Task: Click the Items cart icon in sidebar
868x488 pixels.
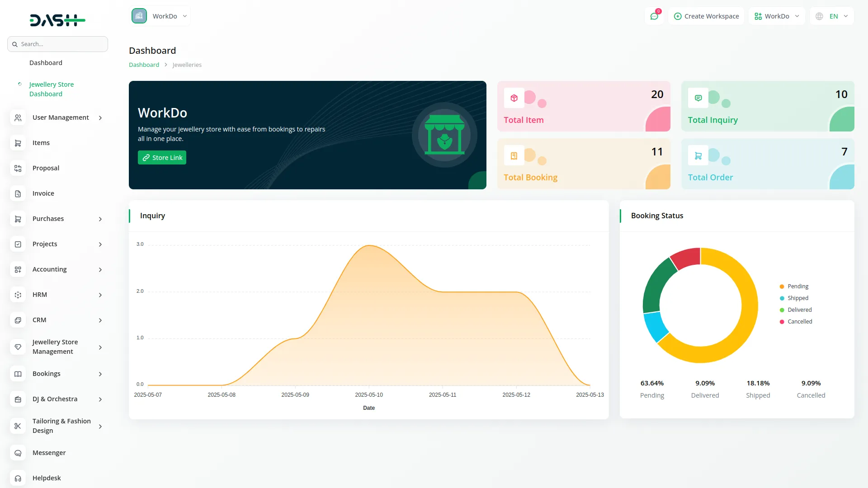Action: point(18,143)
